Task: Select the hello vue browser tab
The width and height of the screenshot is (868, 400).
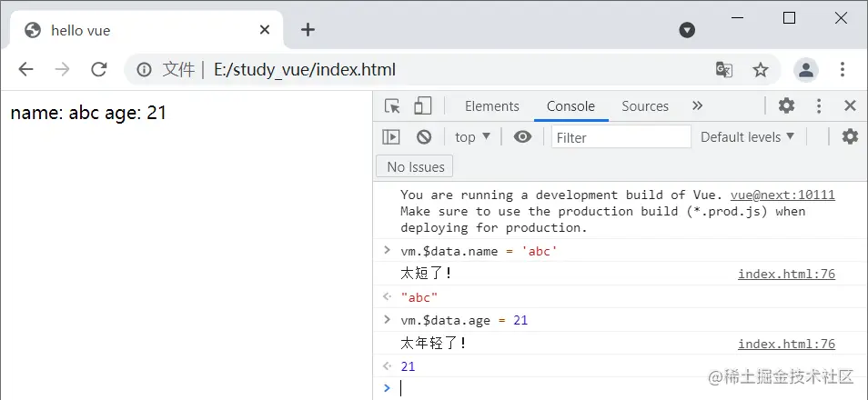Action: (146, 30)
